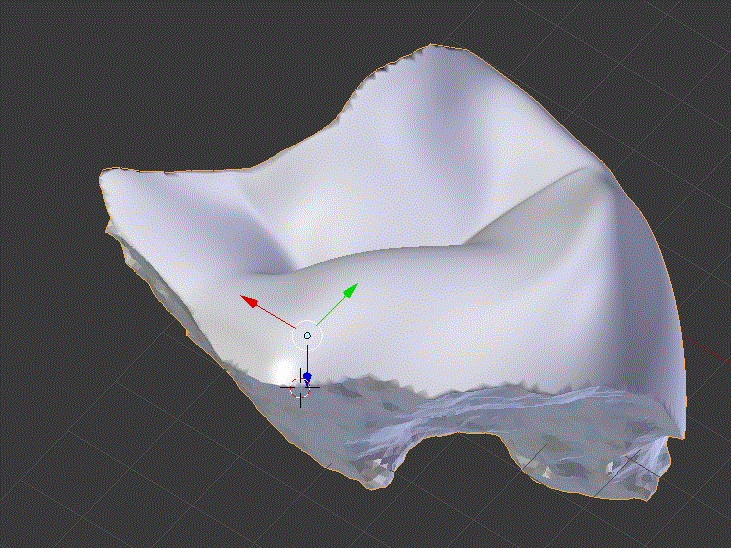The image size is (731, 548).
Task: Click the rounded left corner of the mesh
Action: 115,185
